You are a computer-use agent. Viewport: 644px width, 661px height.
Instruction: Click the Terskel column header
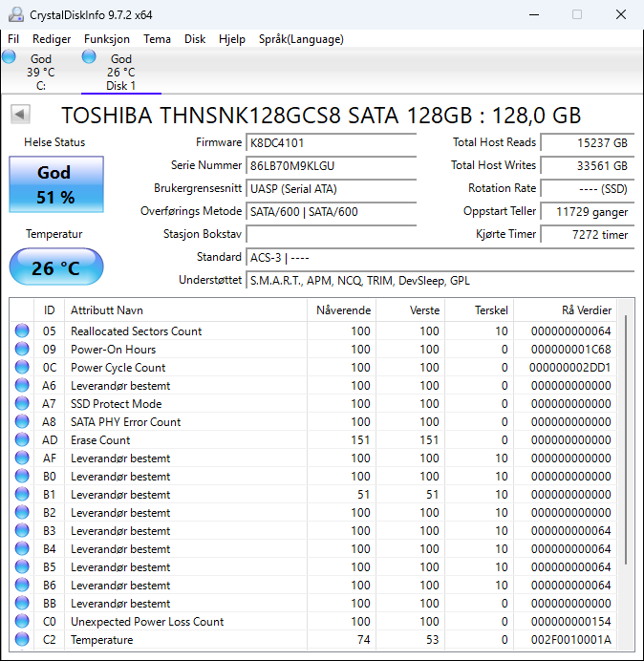479,310
